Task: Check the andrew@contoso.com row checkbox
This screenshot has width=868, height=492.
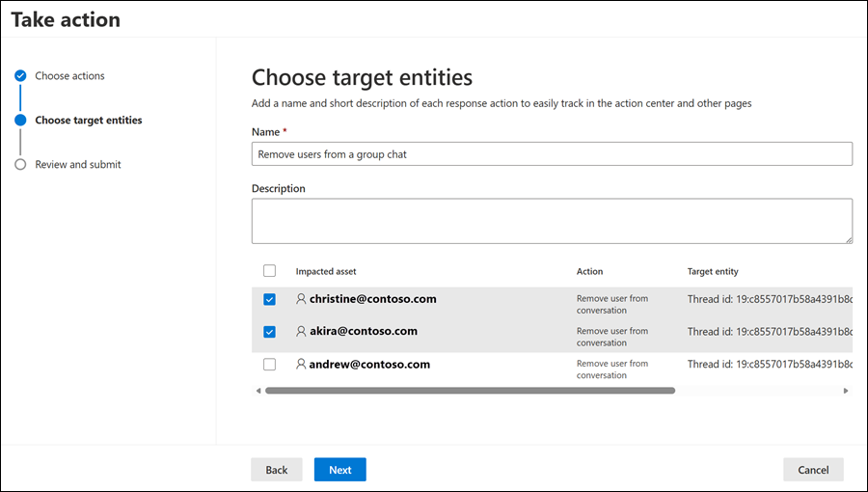Action: (x=269, y=365)
